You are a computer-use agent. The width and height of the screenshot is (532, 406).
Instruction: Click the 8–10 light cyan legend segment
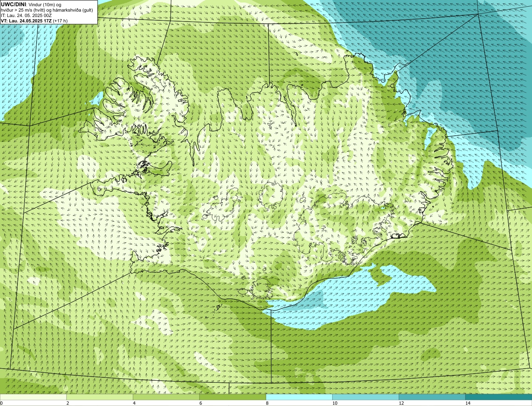point(299,397)
